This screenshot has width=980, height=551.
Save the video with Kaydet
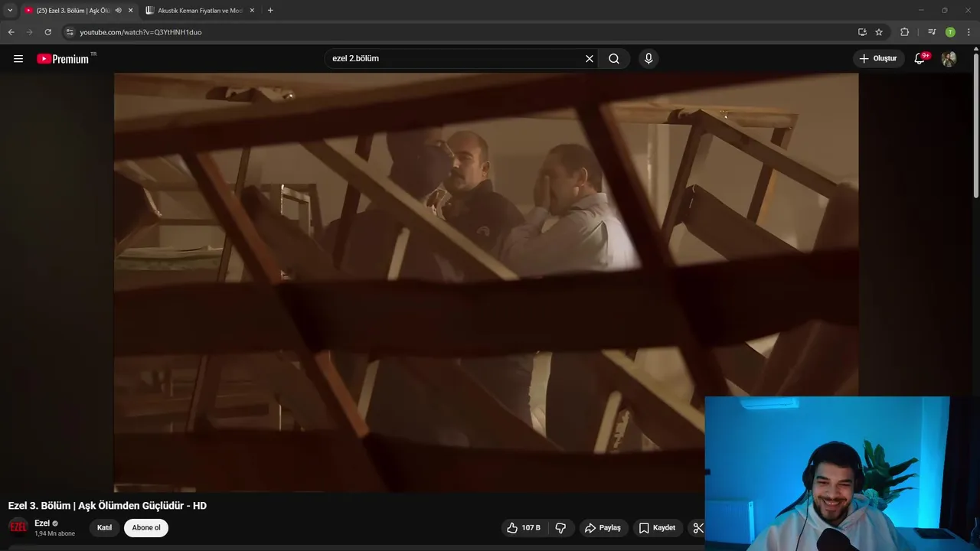(658, 527)
